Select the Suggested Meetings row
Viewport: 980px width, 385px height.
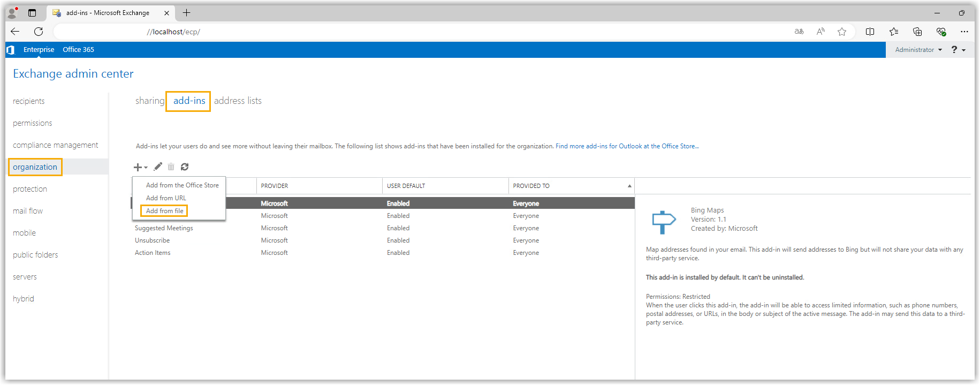tap(383, 228)
